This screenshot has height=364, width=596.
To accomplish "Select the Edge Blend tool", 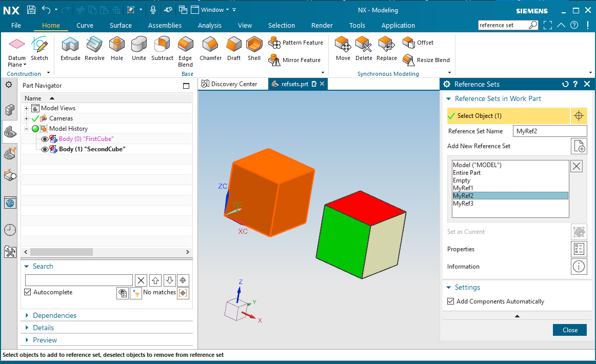I will pyautogui.click(x=186, y=52).
